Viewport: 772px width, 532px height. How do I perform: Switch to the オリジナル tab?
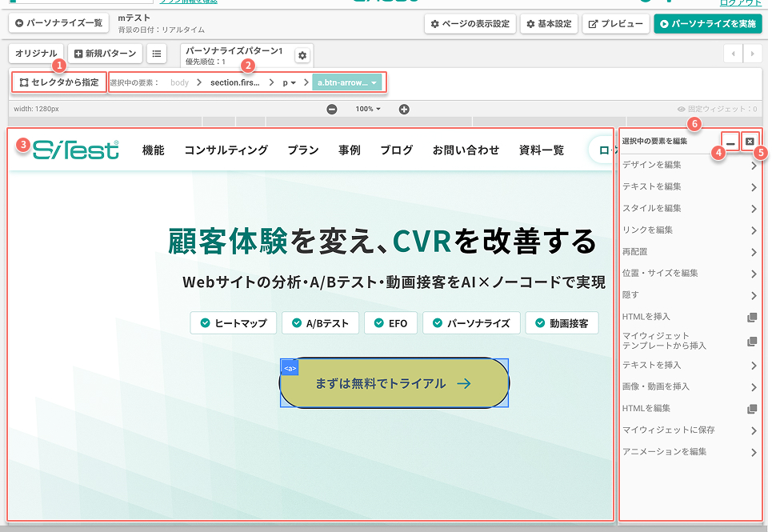tap(36, 53)
